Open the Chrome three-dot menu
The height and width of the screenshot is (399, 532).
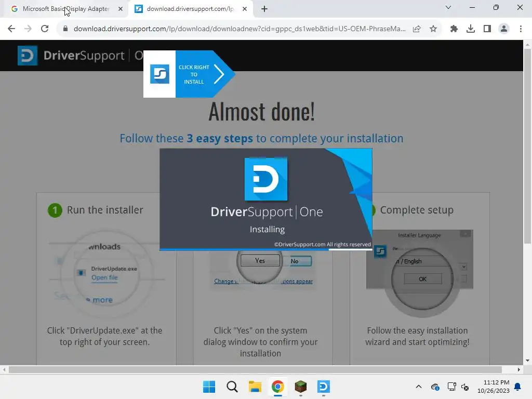click(x=521, y=29)
